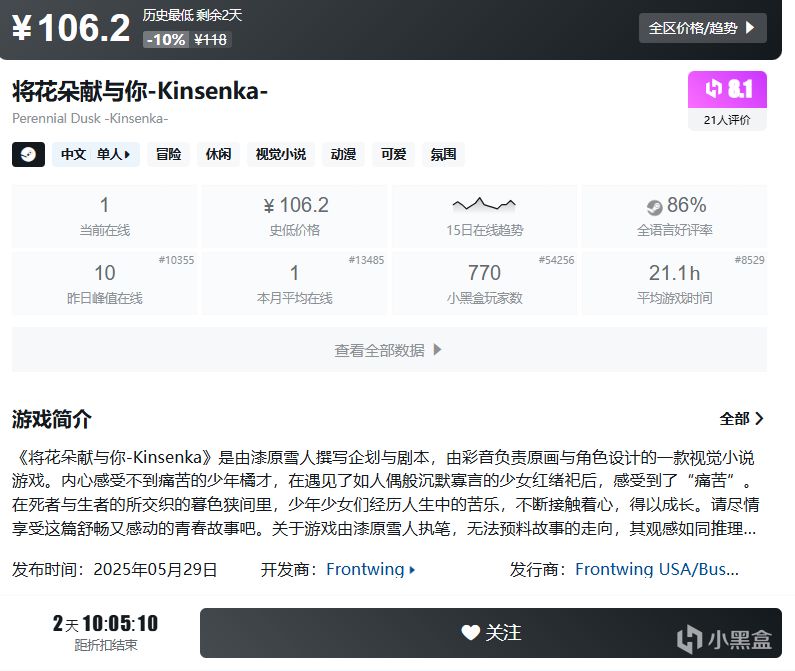
Task: Select the 冒险 genre tag
Action: [x=168, y=154]
